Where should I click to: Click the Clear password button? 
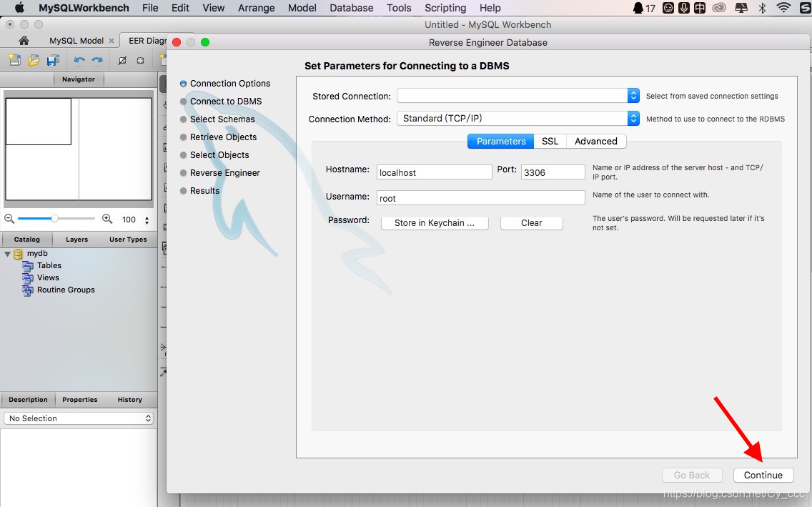(x=531, y=222)
